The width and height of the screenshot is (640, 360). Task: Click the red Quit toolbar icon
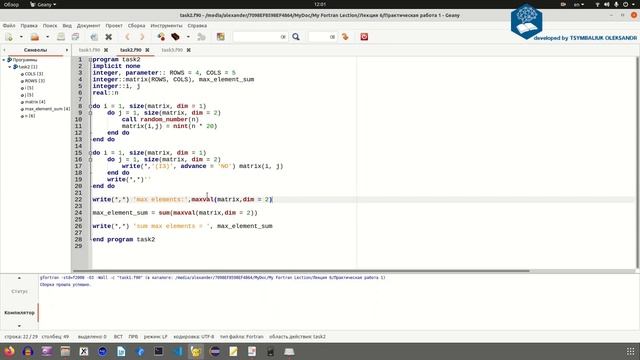[x=364, y=37]
